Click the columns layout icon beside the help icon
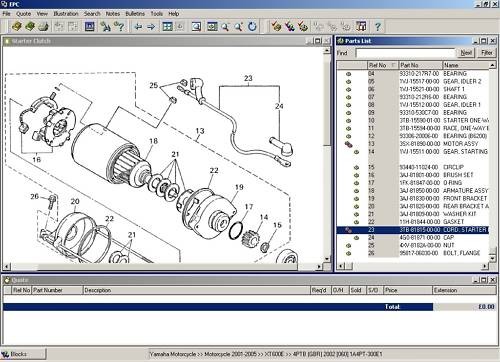Viewport: 500px width, 362px height. point(361,26)
